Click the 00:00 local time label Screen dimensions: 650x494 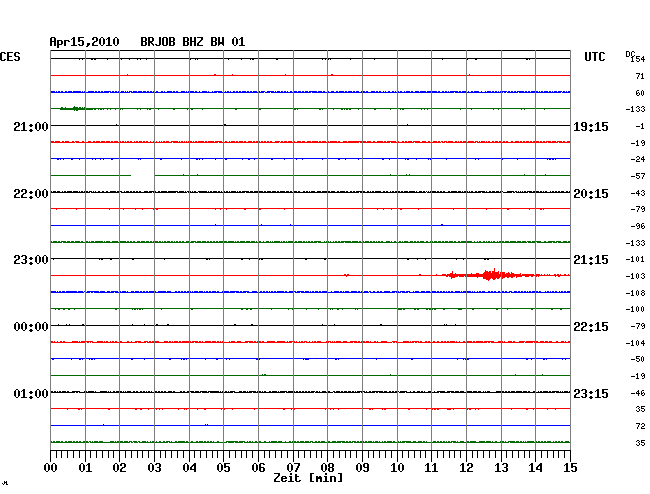coord(31,327)
